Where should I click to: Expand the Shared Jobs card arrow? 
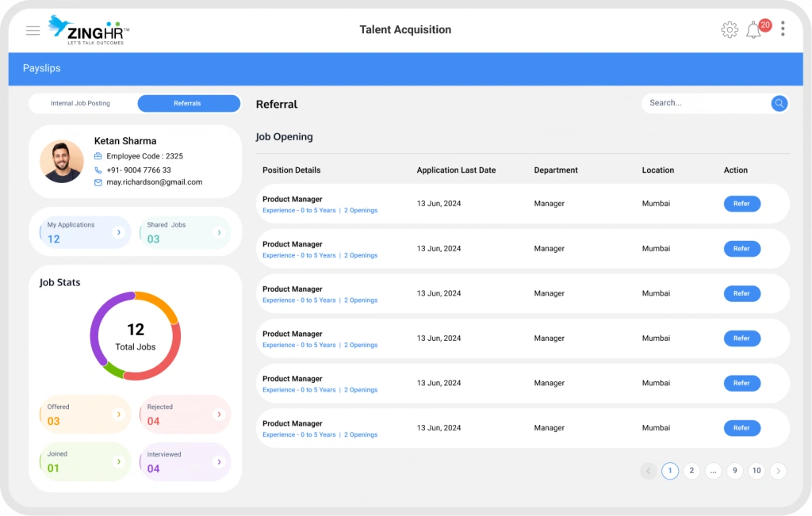click(x=219, y=232)
